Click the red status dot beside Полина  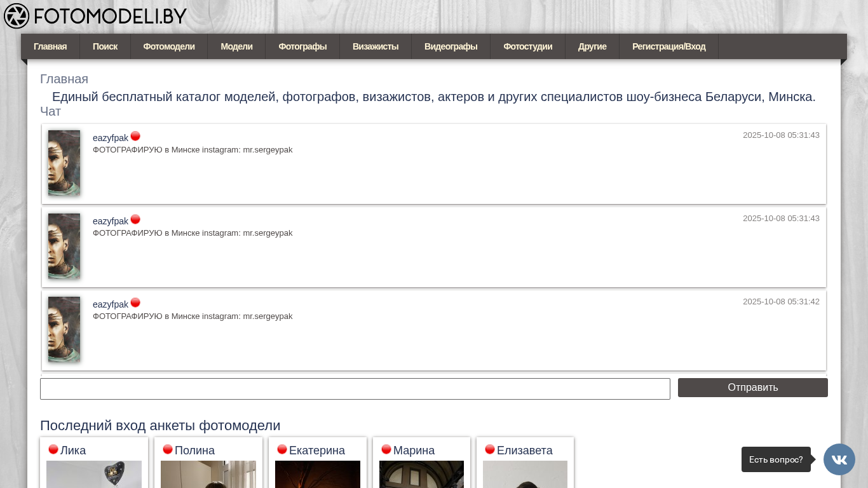click(x=168, y=449)
